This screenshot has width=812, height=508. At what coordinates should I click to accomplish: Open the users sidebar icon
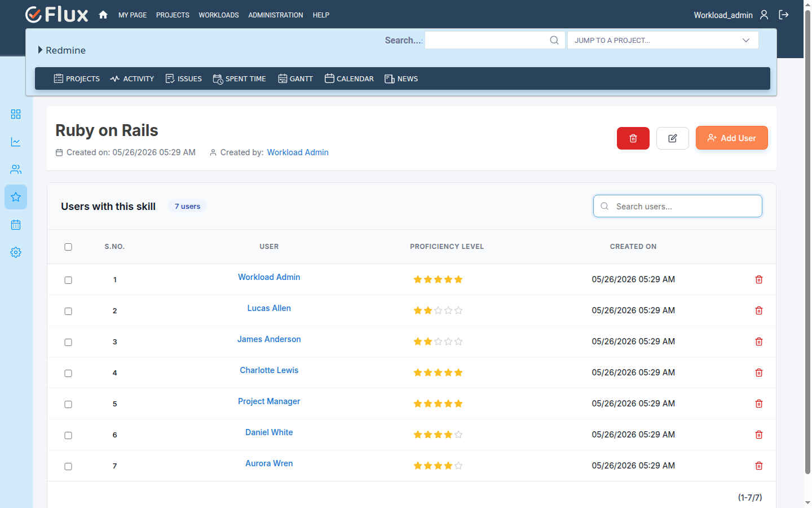pos(16,169)
